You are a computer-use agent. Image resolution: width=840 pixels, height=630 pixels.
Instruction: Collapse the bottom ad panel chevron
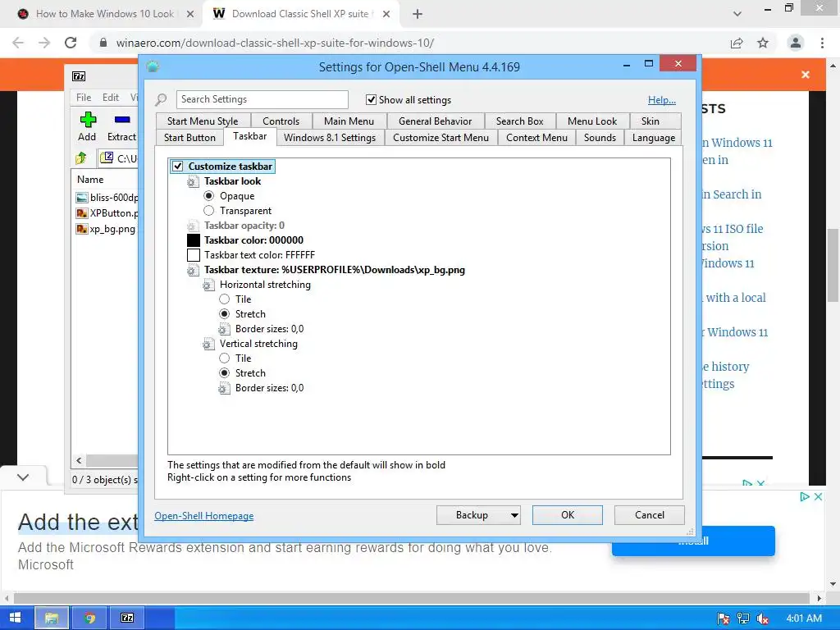23,477
